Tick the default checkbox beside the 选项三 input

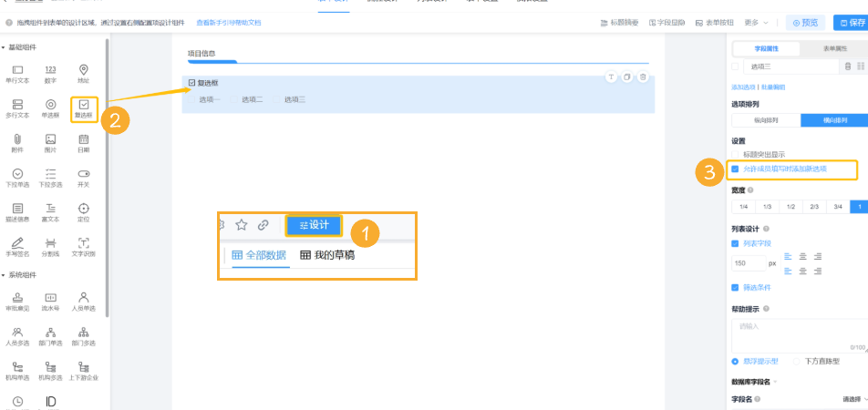[735, 67]
